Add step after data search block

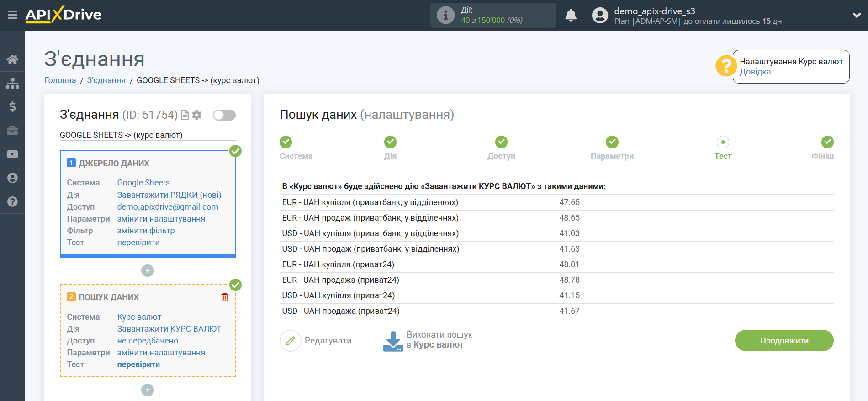click(x=148, y=390)
